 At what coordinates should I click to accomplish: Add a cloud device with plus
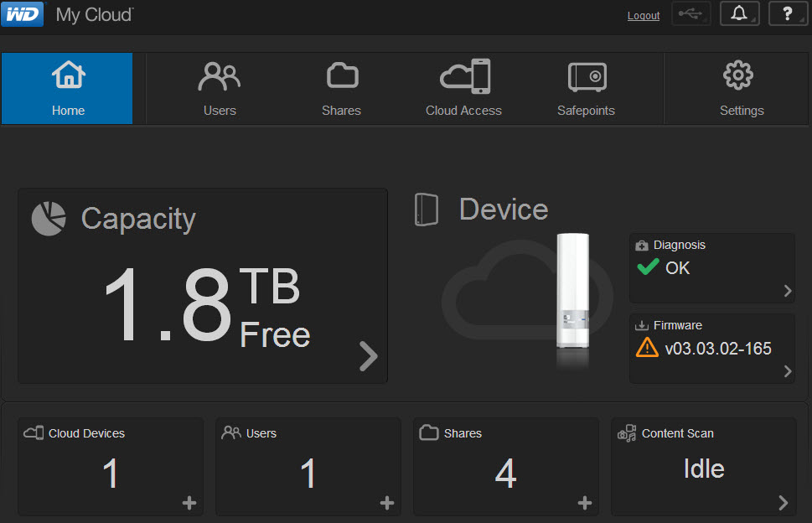coord(189,503)
